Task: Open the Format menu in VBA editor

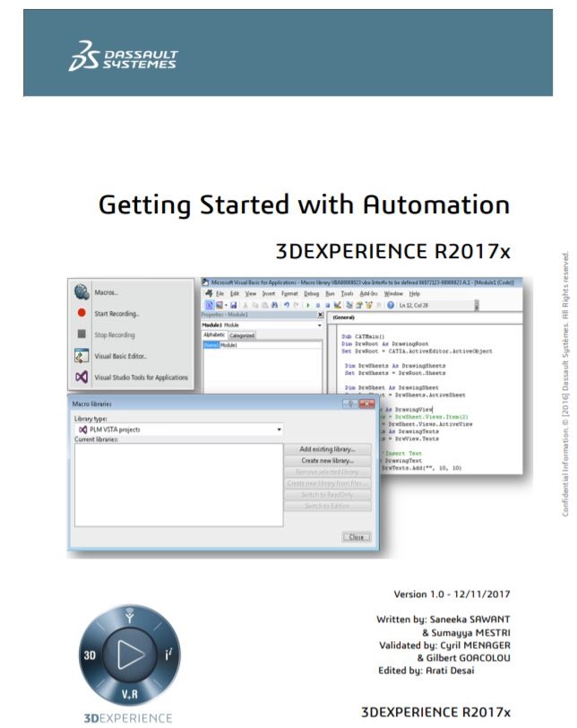Action: [289, 293]
